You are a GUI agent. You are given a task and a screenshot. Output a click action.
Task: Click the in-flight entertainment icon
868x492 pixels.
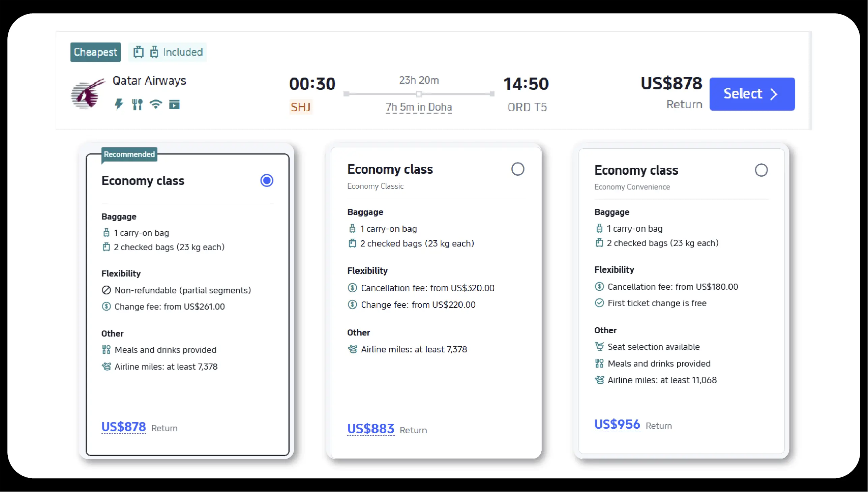click(174, 105)
